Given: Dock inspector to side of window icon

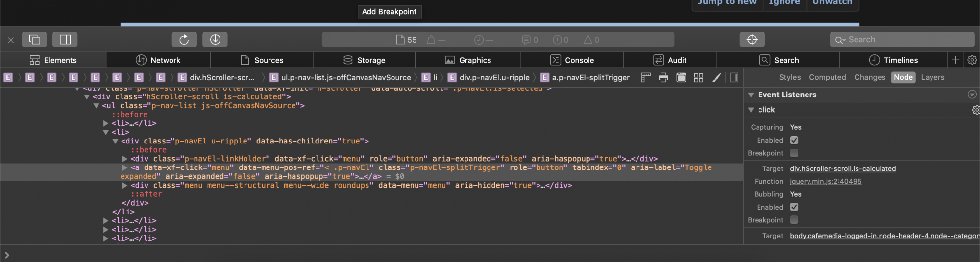Looking at the screenshot, I should [x=65, y=39].
